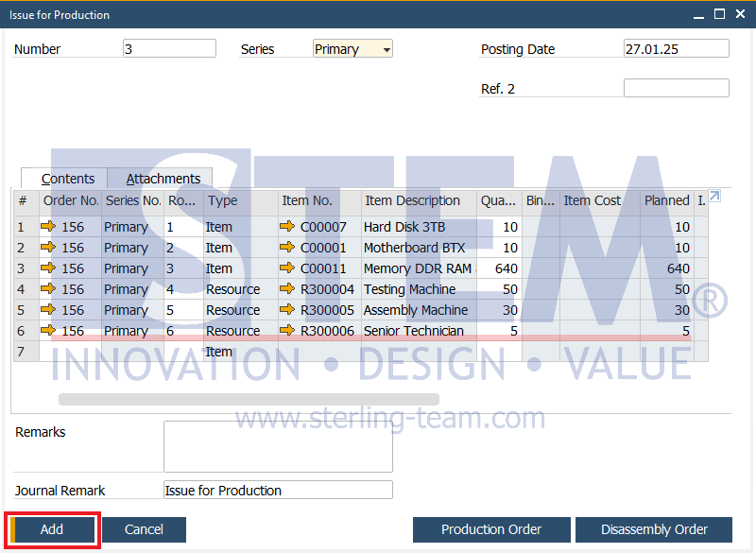The width and height of the screenshot is (756, 553).
Task: Open the Production Order button
Action: pyautogui.click(x=491, y=529)
